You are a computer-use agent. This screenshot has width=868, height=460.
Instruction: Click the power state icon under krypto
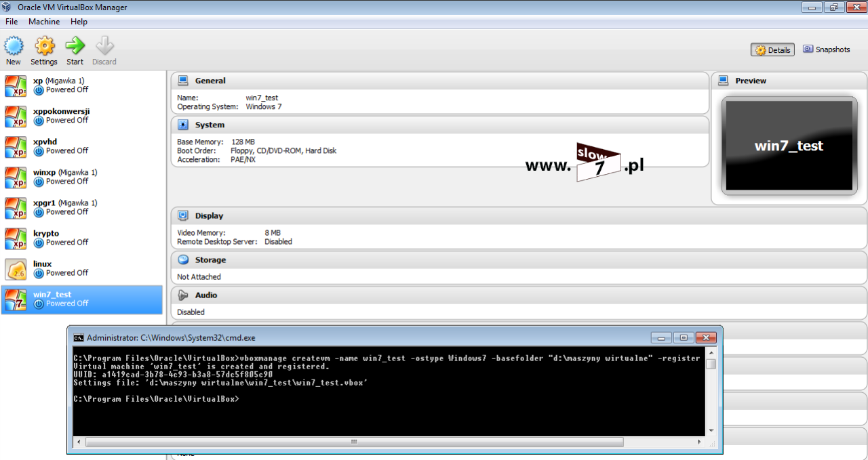[39, 243]
